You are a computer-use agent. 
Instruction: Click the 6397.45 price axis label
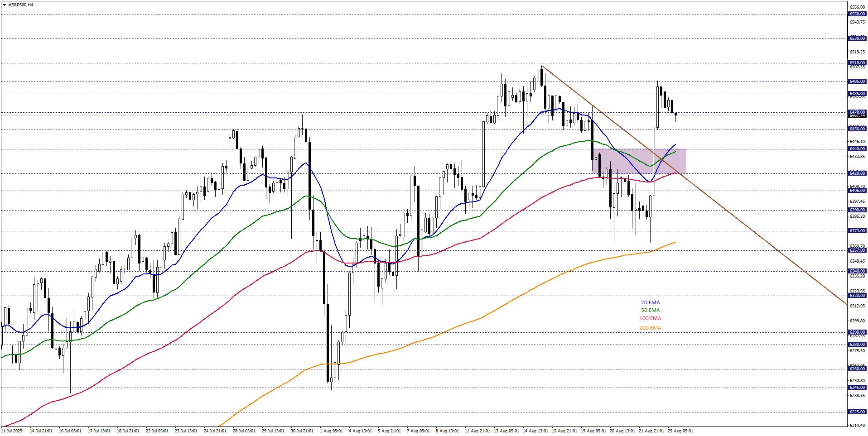tap(857, 201)
